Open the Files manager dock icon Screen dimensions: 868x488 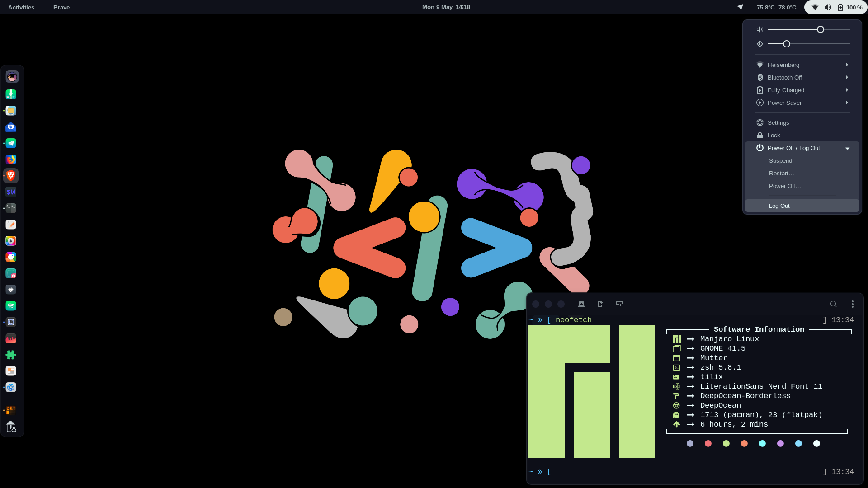tap(11, 111)
